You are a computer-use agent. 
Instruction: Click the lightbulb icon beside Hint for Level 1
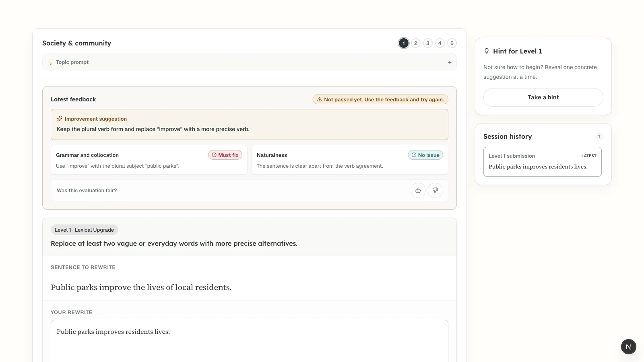[x=487, y=51]
